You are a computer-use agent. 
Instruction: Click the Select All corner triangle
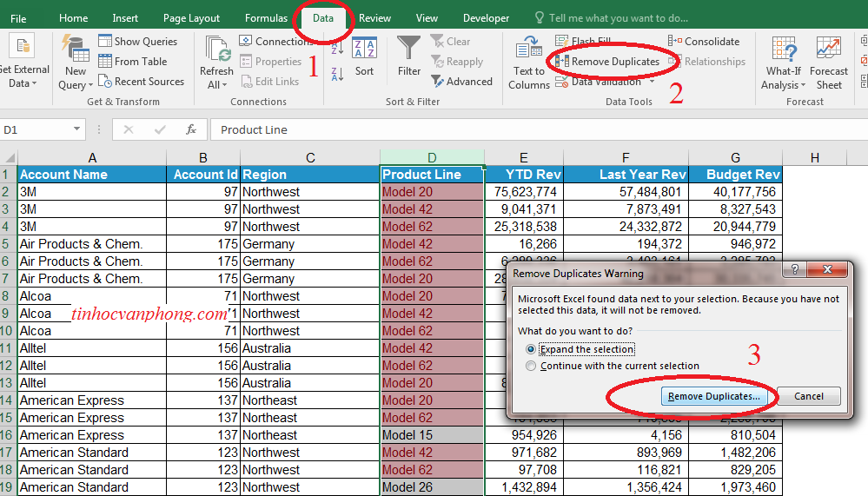[x=9, y=158]
